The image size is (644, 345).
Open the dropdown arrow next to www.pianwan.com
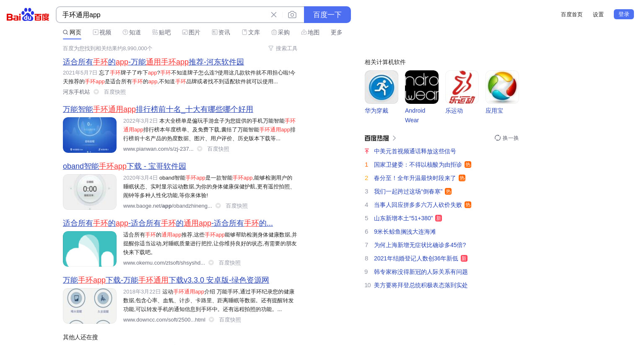[x=200, y=149]
